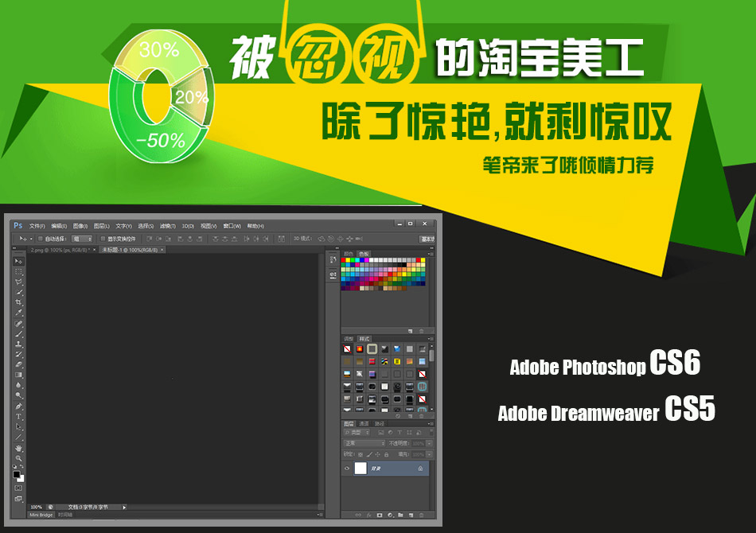Select the Clone Stamp tool

click(x=19, y=344)
